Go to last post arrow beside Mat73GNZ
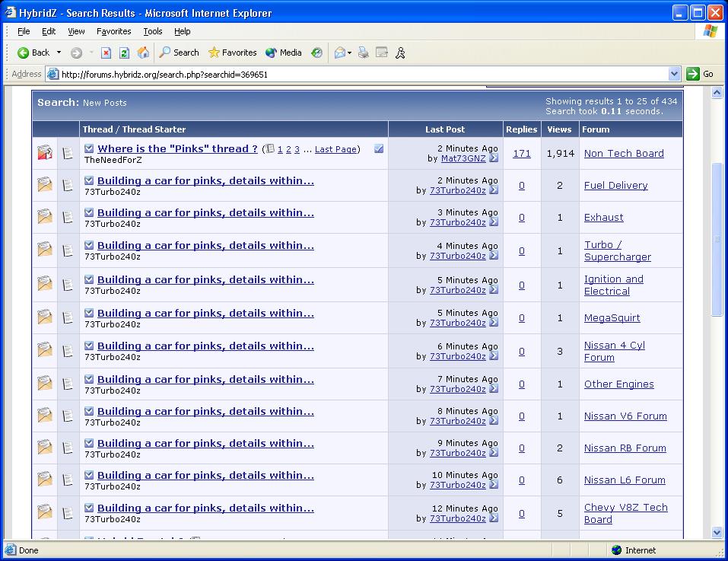 point(494,159)
